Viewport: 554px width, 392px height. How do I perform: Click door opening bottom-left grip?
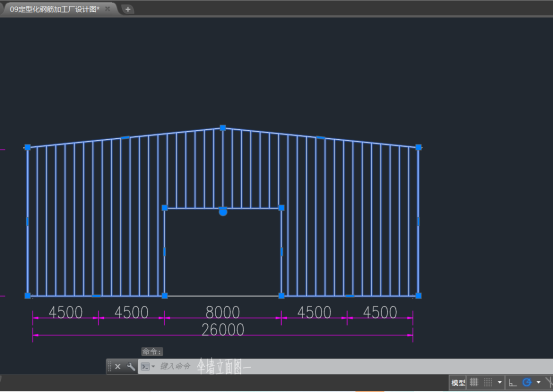[165, 296]
